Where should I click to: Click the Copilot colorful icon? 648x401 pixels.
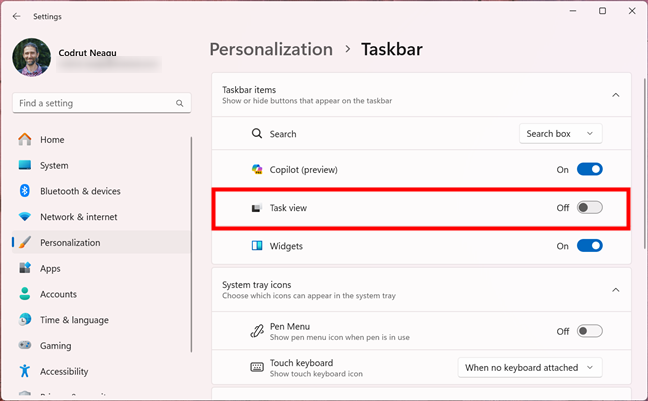coord(257,169)
